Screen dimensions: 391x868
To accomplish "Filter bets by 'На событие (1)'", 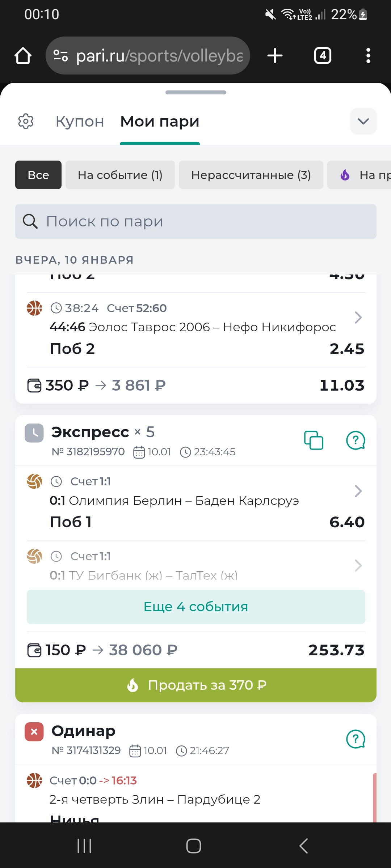I will pos(120,175).
